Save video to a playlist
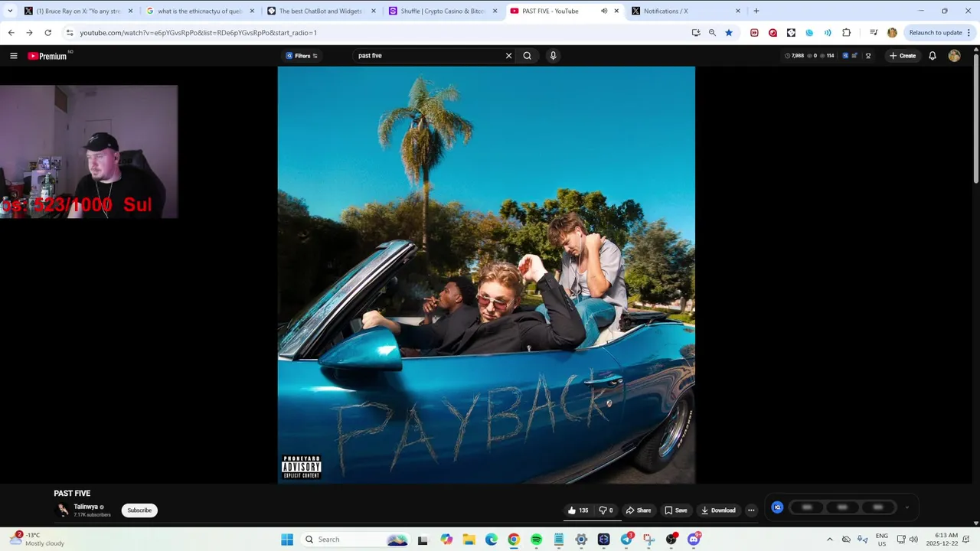Viewport: 980px width, 551px height. [676, 510]
